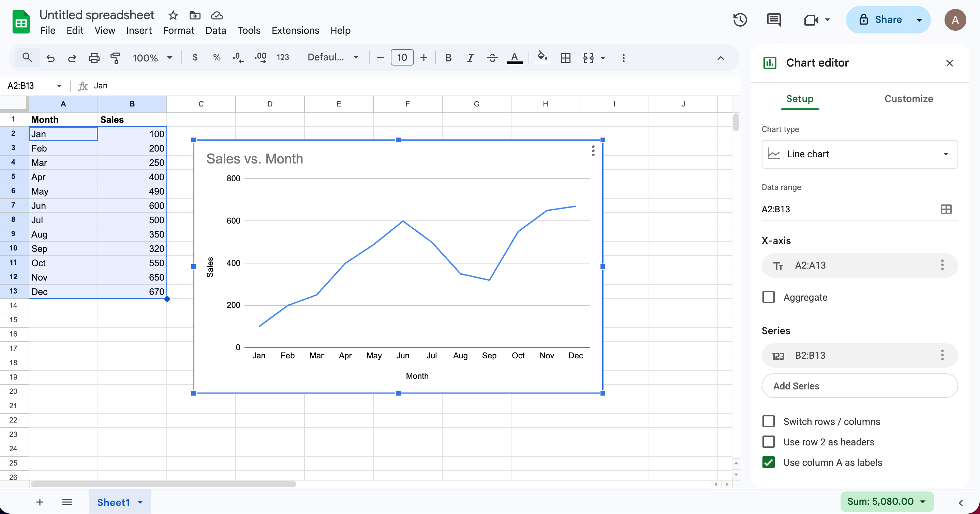Open the account avatar A
The height and width of the screenshot is (514, 980).
click(x=955, y=20)
